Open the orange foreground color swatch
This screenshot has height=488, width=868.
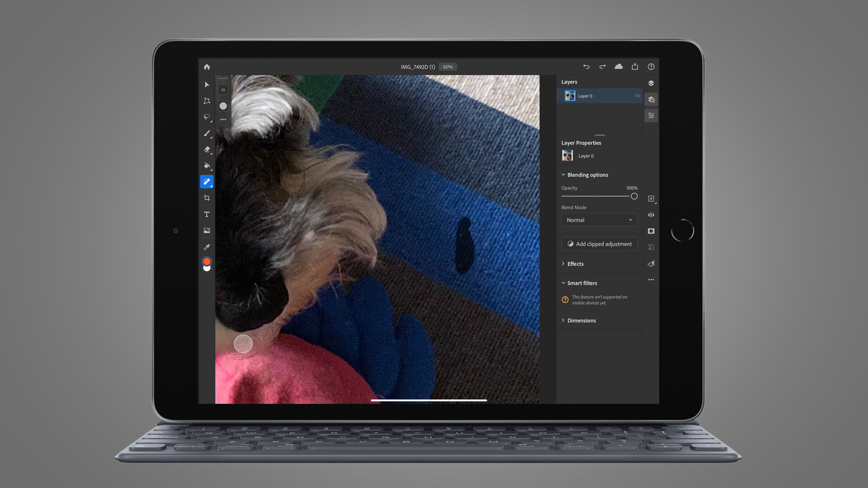point(207,262)
